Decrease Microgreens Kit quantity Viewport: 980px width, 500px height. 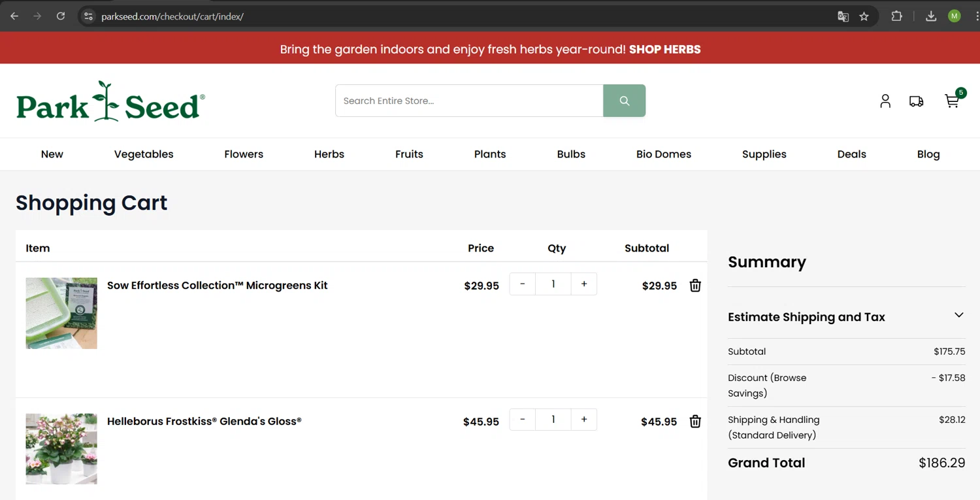pyautogui.click(x=523, y=284)
